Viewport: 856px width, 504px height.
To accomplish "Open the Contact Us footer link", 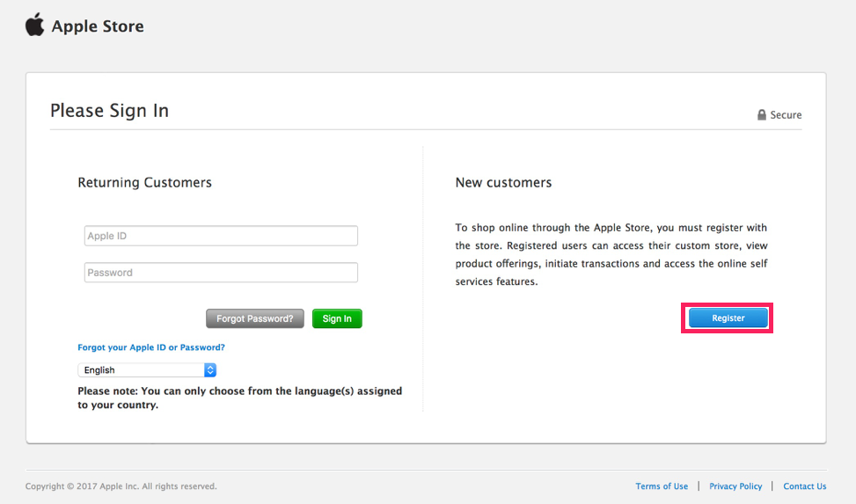I will 804,486.
